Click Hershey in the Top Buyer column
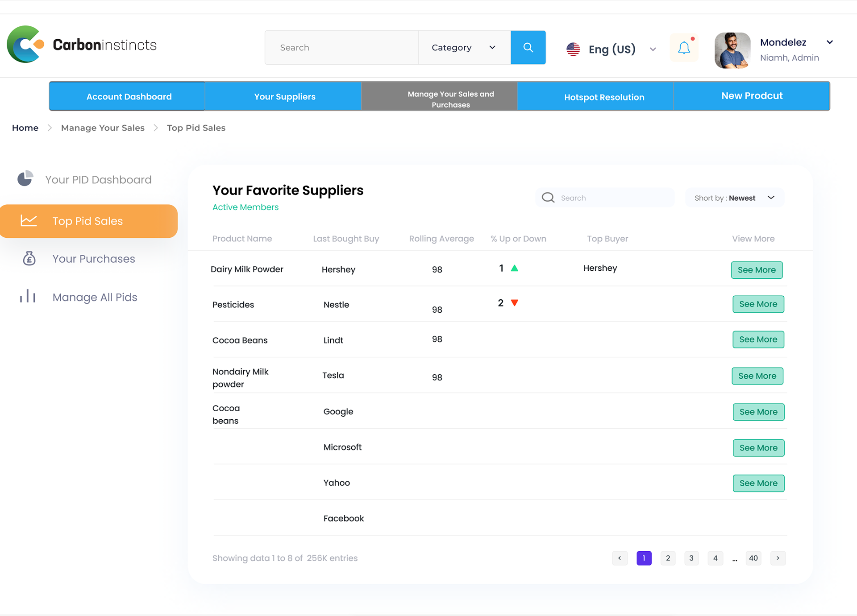The width and height of the screenshot is (857, 616). click(x=600, y=268)
